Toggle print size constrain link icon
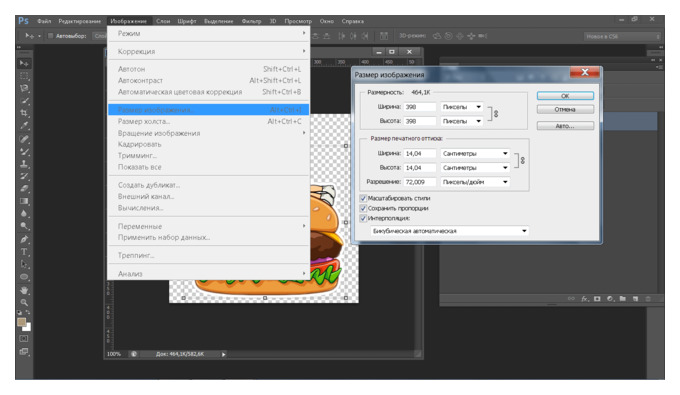 [523, 160]
